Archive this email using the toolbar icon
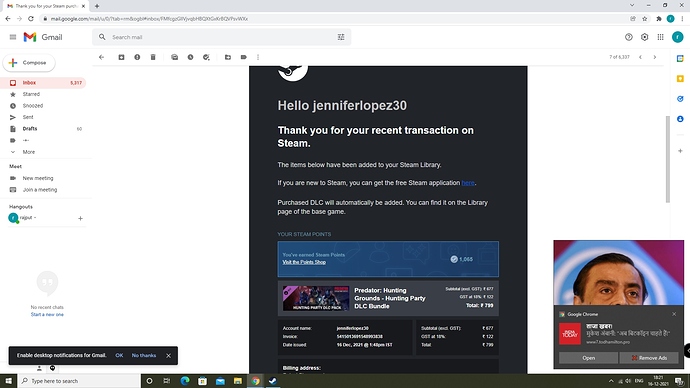The height and width of the screenshot is (388, 690). click(121, 57)
